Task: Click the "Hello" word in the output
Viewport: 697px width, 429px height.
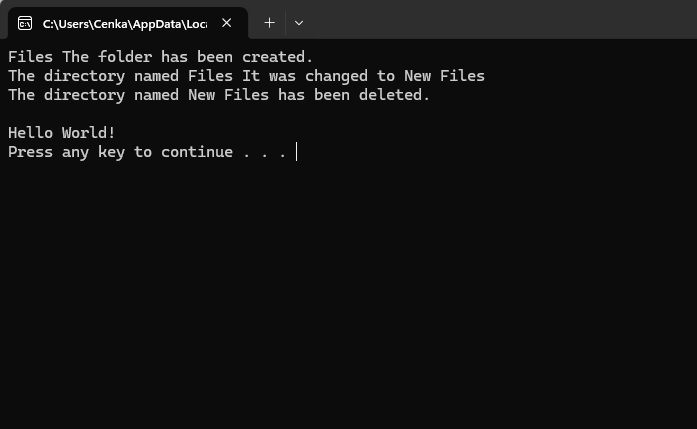Action: pos(30,133)
